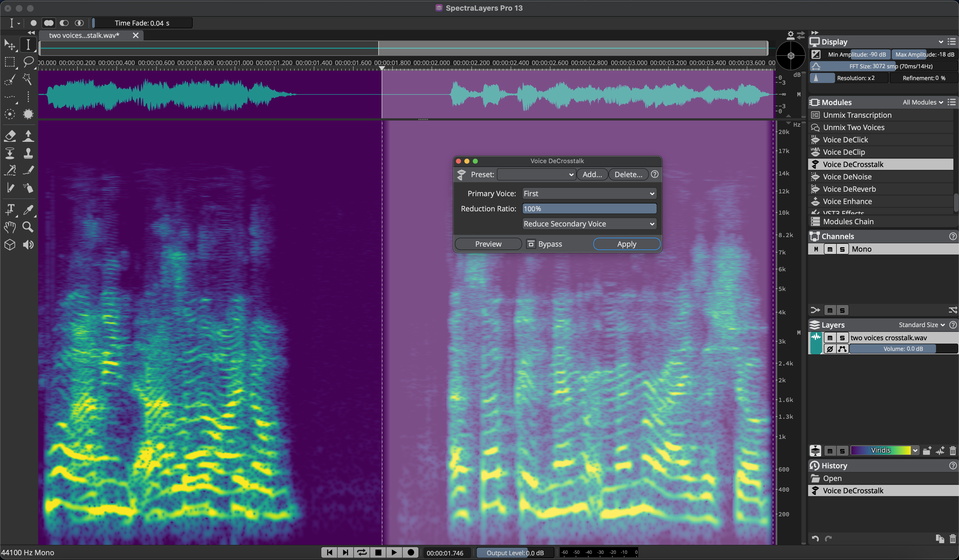Solo the two voices crosstalk.wav layer

[842, 338]
